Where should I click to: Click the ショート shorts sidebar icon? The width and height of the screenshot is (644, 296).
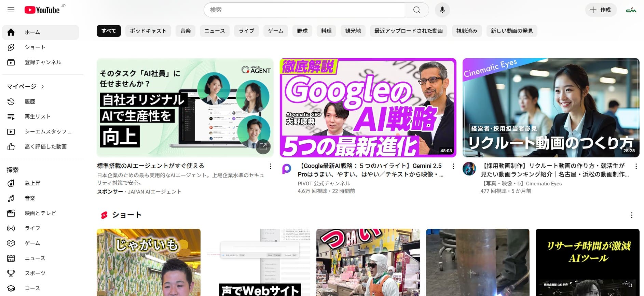click(11, 47)
